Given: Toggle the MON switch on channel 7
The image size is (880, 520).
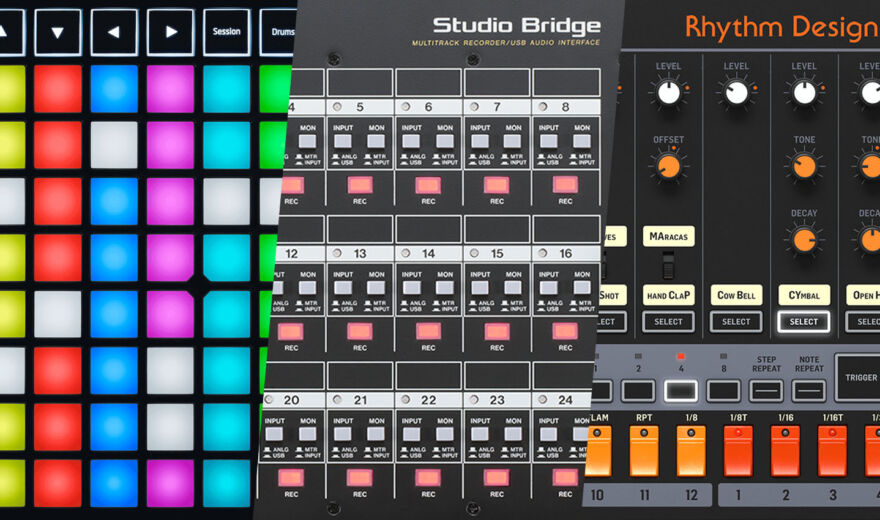Looking at the screenshot, I should point(513,141).
